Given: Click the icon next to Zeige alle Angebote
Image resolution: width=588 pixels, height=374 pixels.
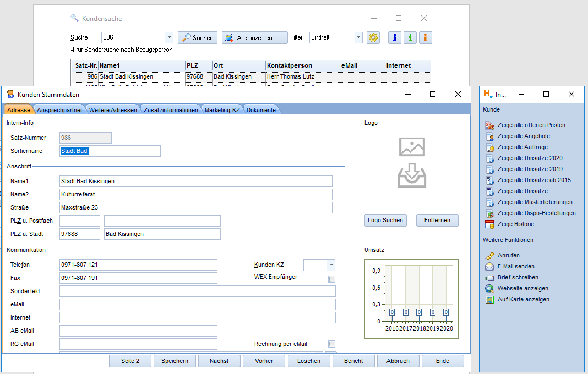Looking at the screenshot, I should click(x=489, y=136).
